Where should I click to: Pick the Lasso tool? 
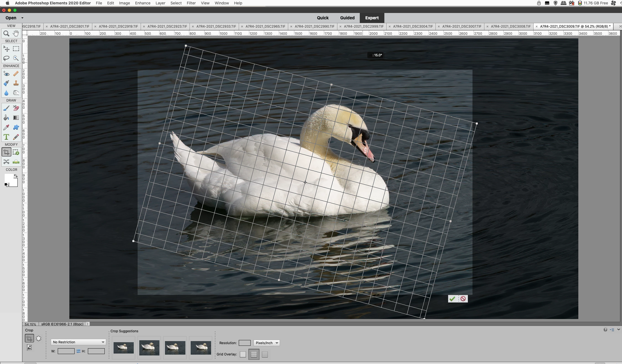(6, 58)
